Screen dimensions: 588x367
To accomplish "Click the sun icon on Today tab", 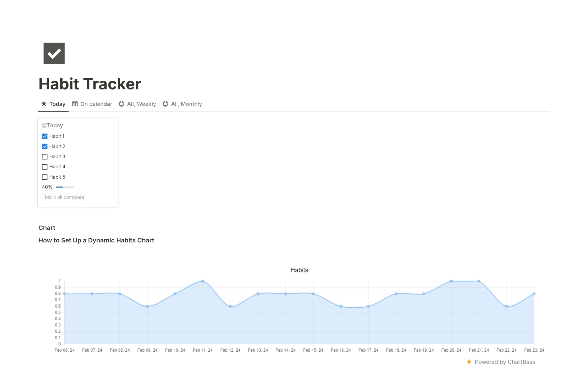I will tap(44, 104).
